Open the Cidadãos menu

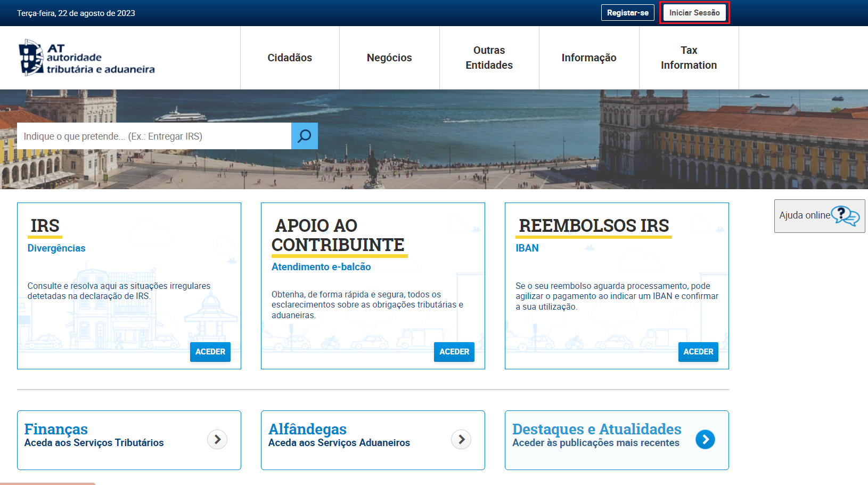click(x=290, y=58)
